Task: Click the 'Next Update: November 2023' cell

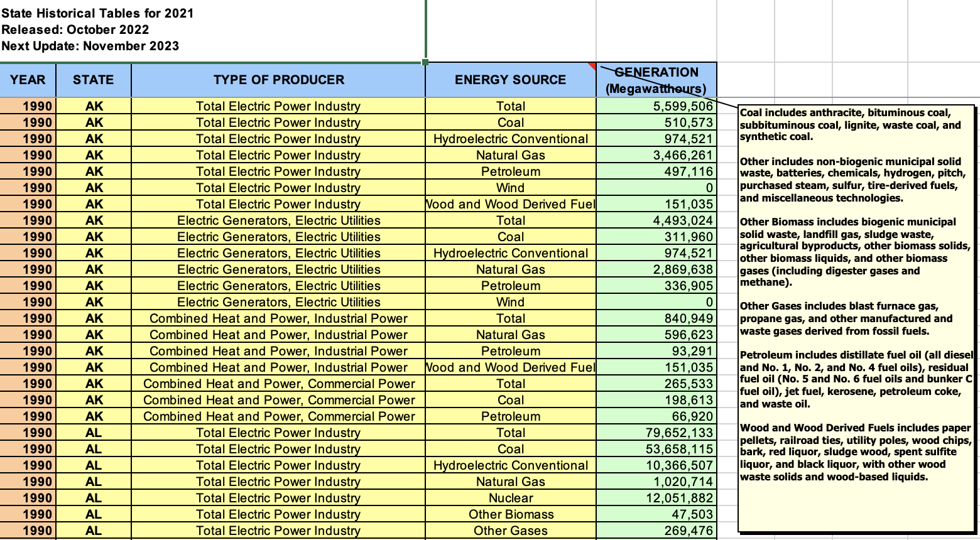Action: pos(90,46)
